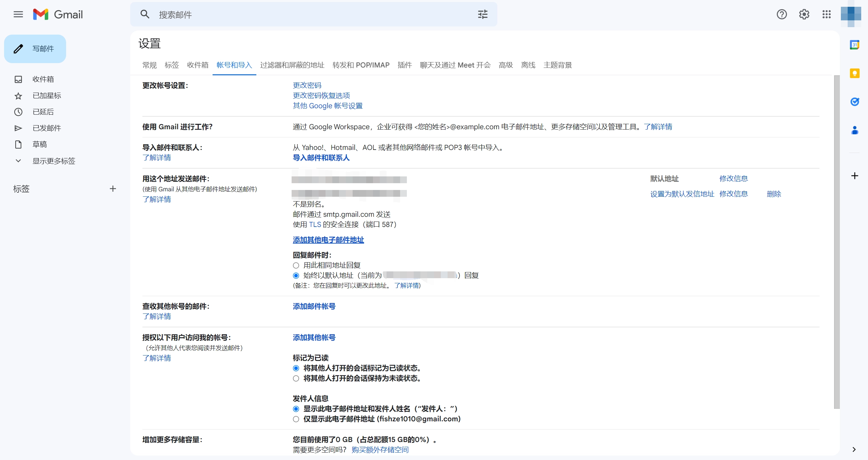
Task: Open Google apps grid icon
Action: (x=826, y=14)
